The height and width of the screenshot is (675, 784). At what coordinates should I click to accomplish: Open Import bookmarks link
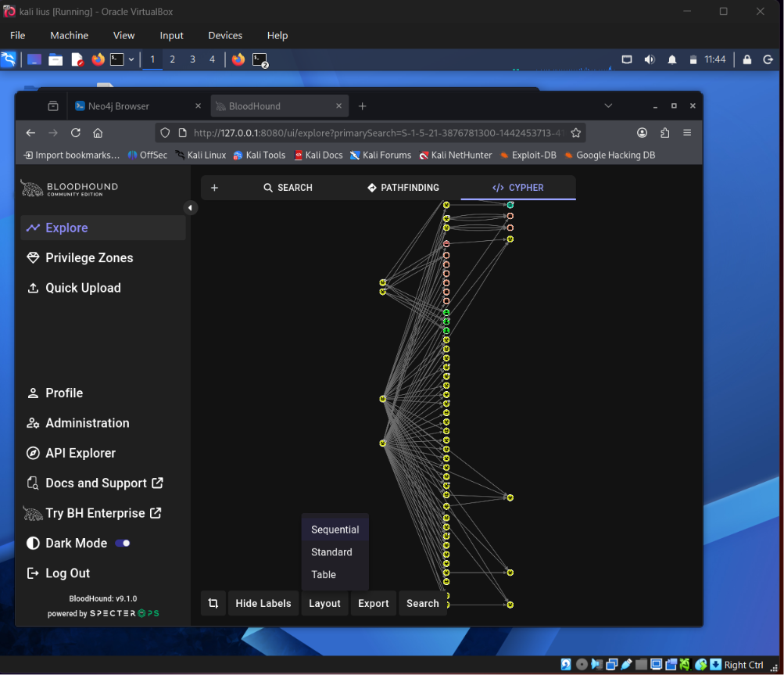(72, 155)
